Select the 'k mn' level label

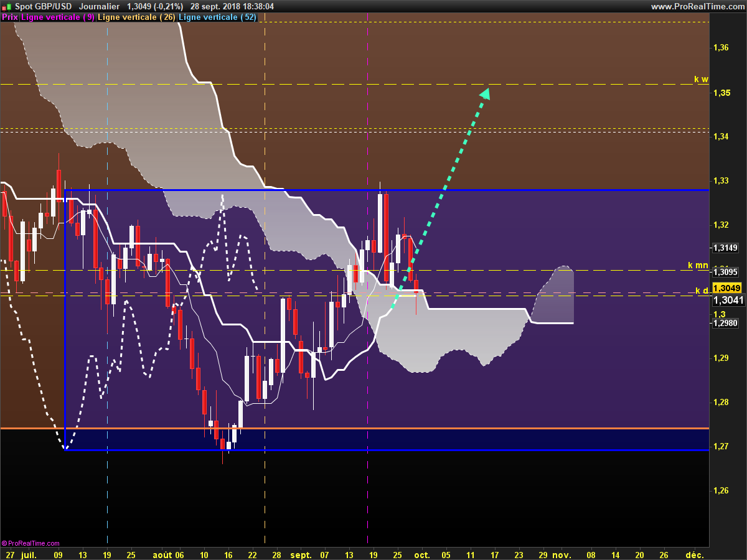(698, 265)
